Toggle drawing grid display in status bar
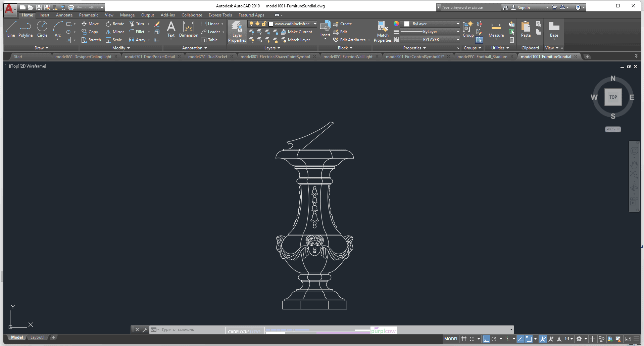The height and width of the screenshot is (346, 644). [464, 339]
